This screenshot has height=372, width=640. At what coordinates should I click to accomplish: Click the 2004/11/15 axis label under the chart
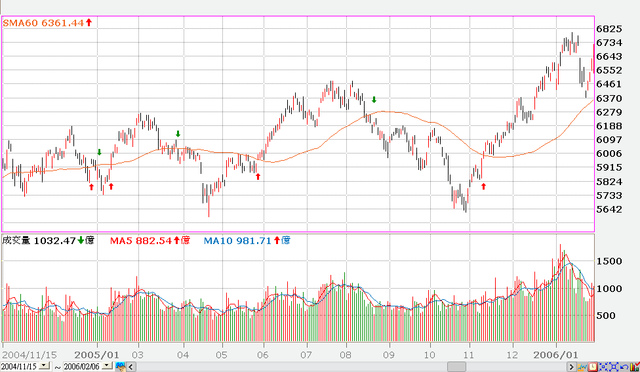(x=30, y=355)
